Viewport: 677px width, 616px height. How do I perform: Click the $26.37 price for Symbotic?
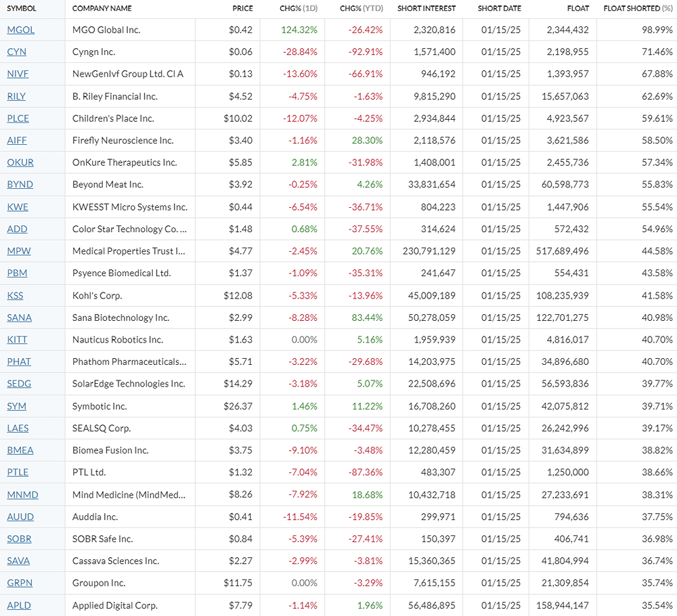pos(238,406)
